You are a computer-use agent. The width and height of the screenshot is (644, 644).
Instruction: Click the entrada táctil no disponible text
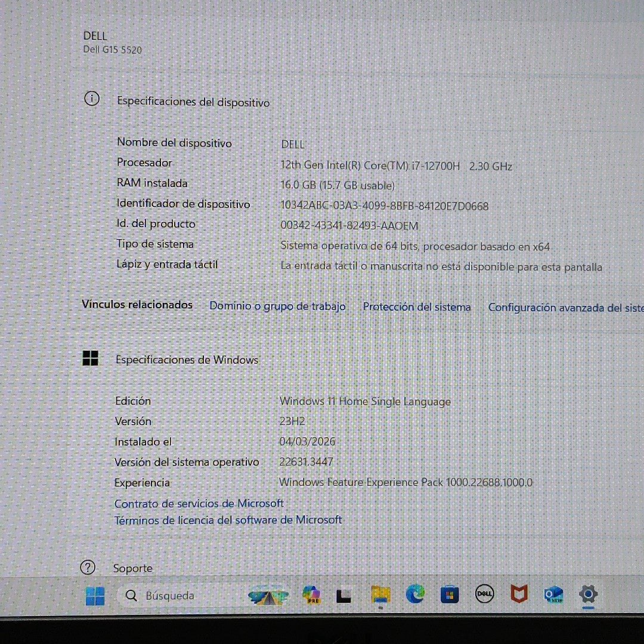tap(441, 266)
